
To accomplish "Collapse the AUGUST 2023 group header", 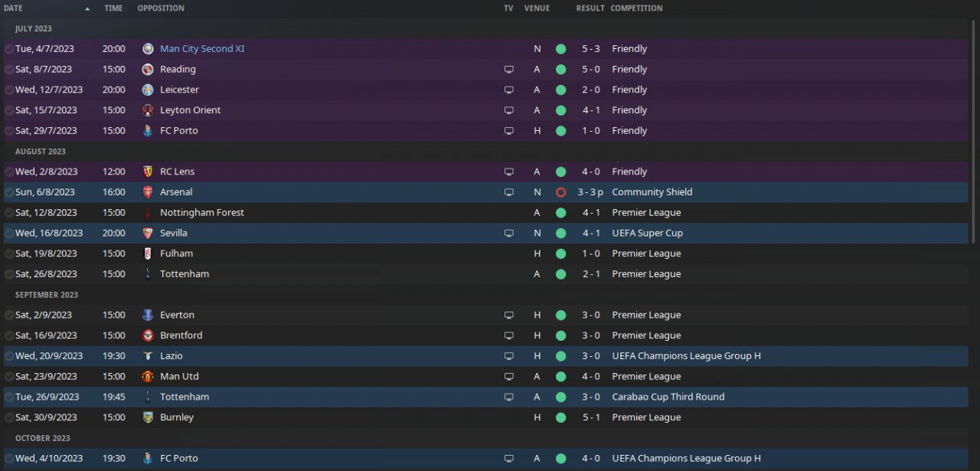I will (41, 152).
